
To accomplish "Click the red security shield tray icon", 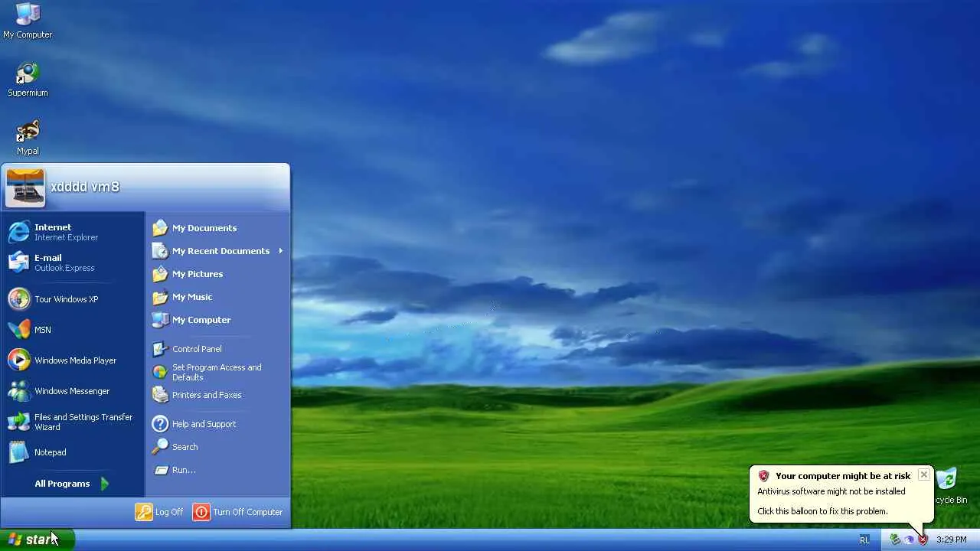I will point(923,540).
